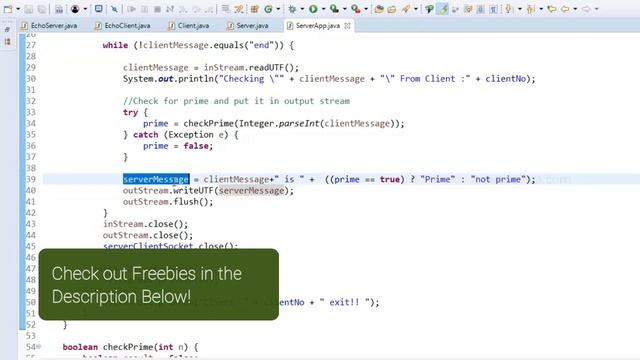640x360 pixels.
Task: Click line number 36 in the gutter
Action: [x=31, y=146]
